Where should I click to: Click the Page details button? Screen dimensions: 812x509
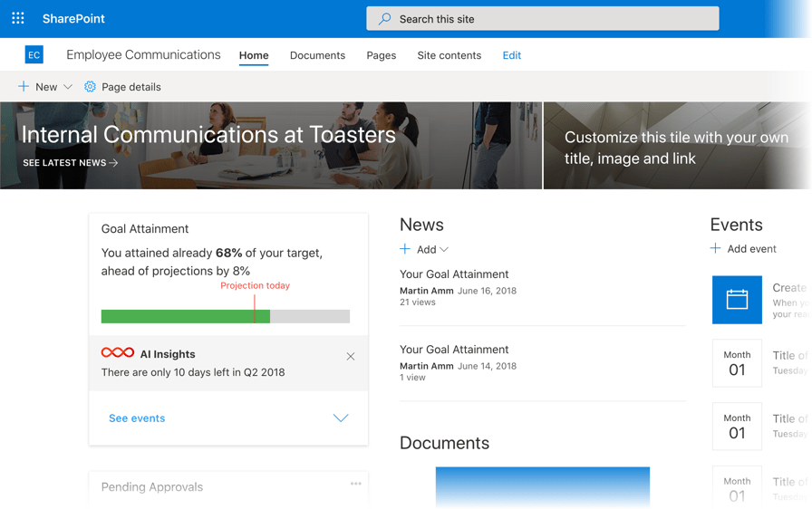pyautogui.click(x=122, y=87)
